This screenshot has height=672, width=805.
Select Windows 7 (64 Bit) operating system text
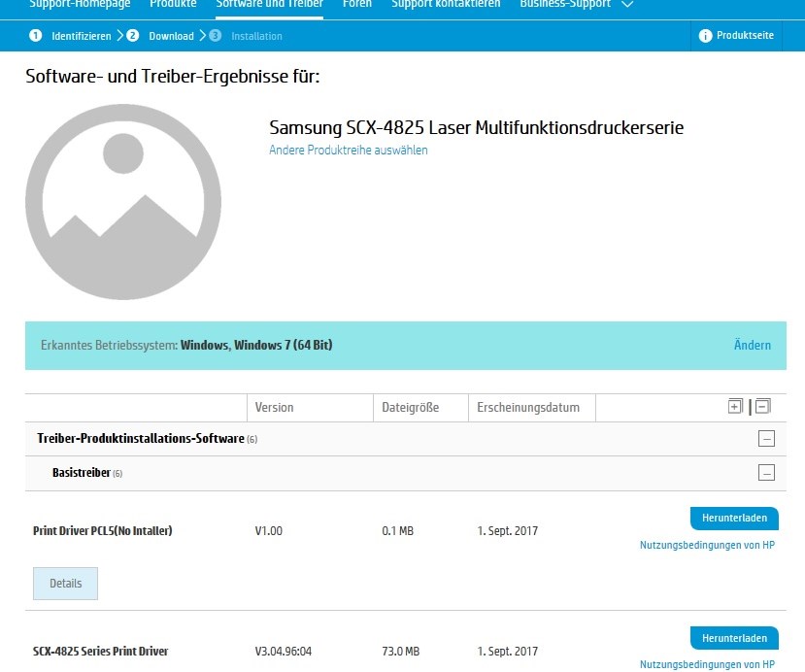pos(284,345)
